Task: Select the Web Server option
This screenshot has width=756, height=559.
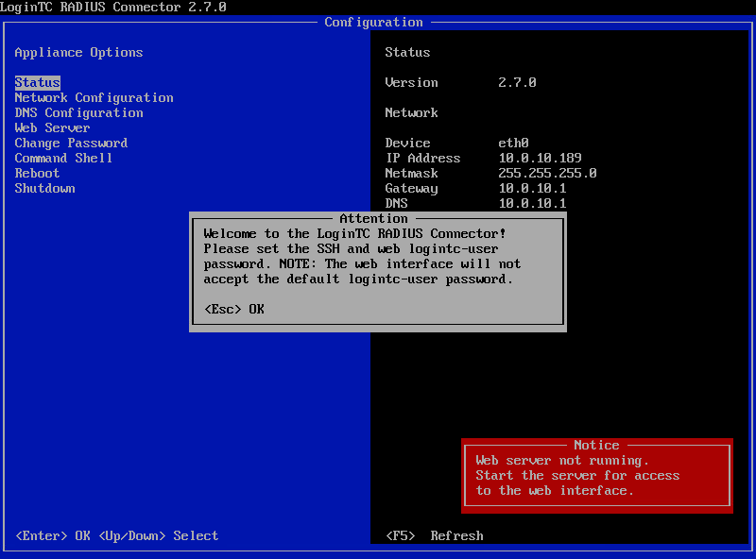Action: (x=52, y=127)
